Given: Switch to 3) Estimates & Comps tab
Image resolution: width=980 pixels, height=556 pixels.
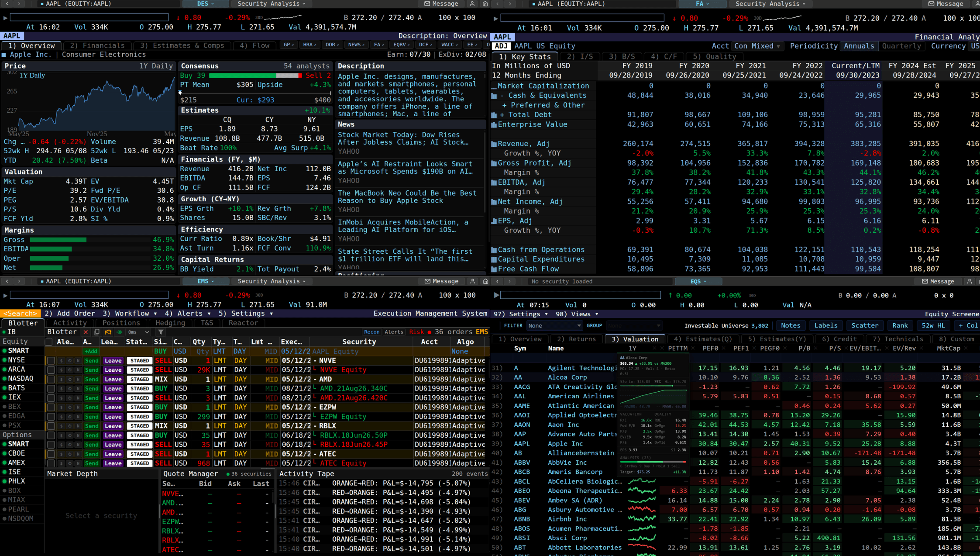Looking at the screenshot, I should (x=182, y=45).
